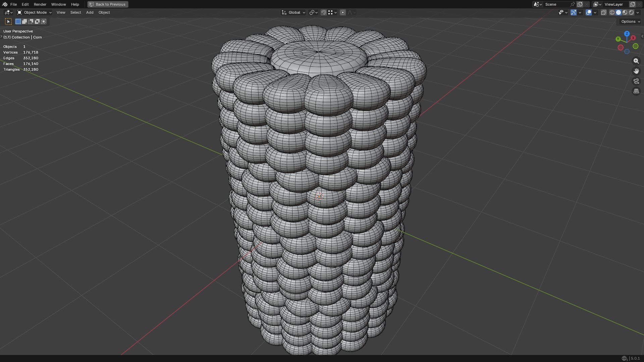Open the Window menu
Image resolution: width=644 pixels, height=362 pixels.
(58, 4)
